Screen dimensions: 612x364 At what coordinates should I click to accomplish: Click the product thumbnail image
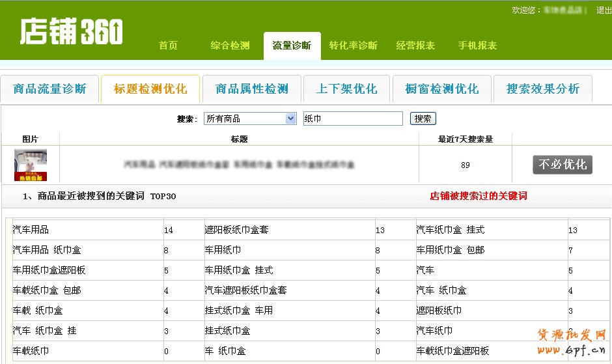click(x=31, y=165)
